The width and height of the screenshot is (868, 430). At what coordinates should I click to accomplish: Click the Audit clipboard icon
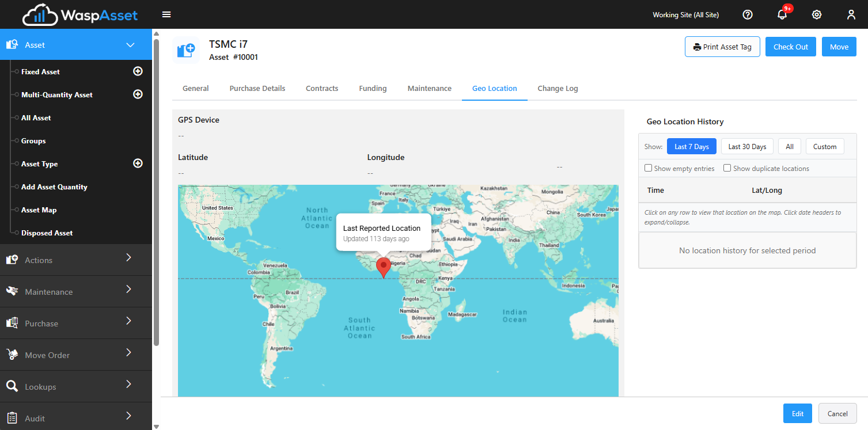pyautogui.click(x=12, y=418)
